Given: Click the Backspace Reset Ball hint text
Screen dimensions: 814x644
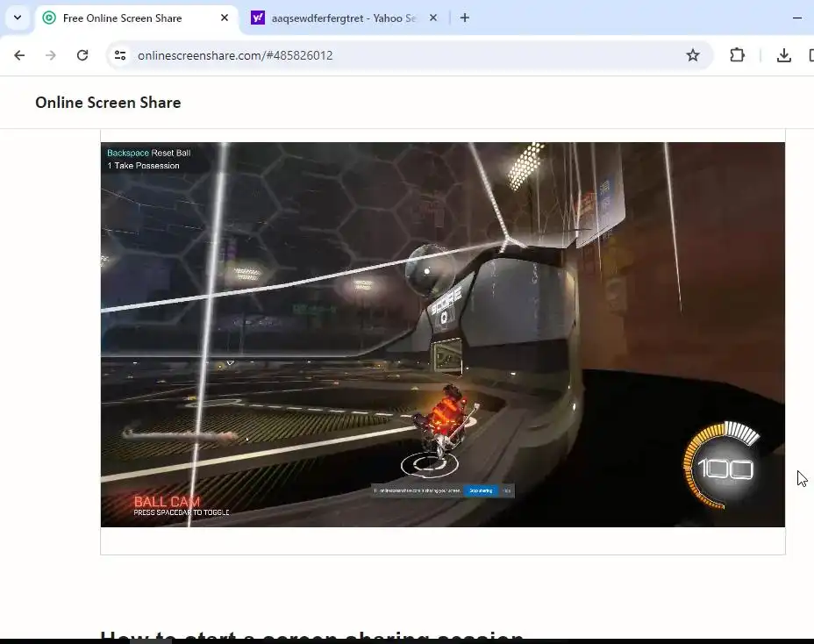Looking at the screenshot, I should tap(148, 153).
